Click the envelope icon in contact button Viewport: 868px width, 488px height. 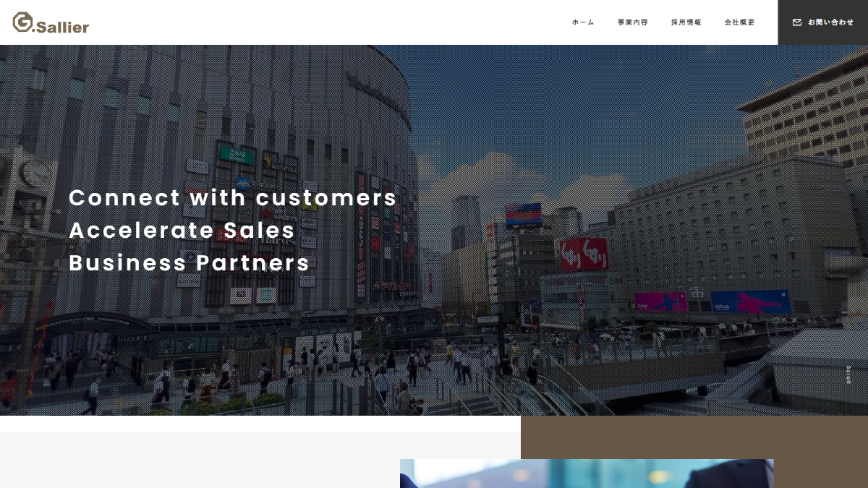[797, 22]
